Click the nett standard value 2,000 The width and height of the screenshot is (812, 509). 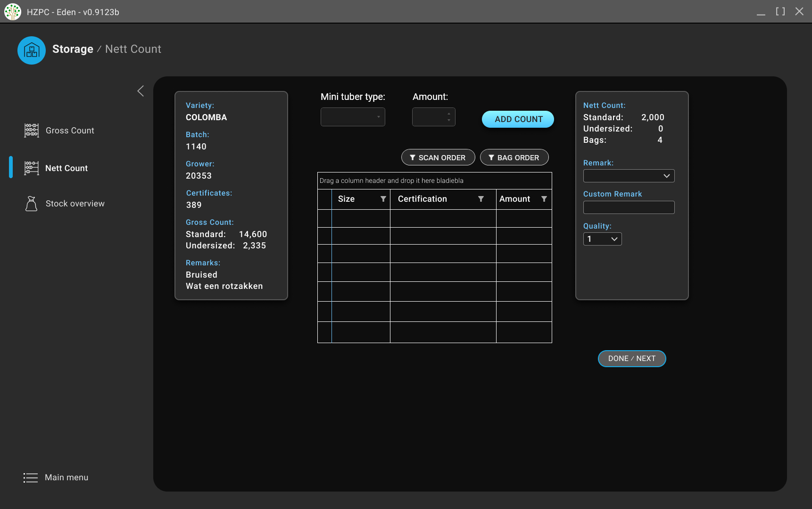point(653,117)
